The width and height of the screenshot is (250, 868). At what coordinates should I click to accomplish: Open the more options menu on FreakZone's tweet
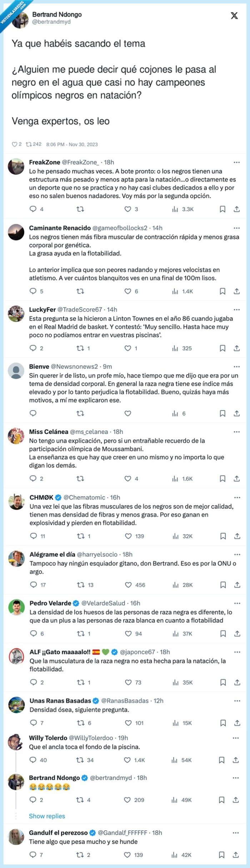(x=236, y=162)
